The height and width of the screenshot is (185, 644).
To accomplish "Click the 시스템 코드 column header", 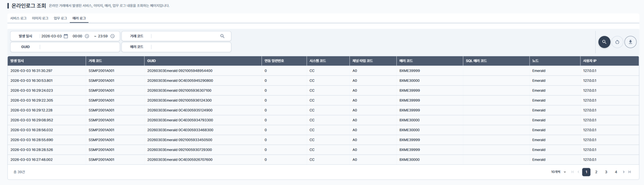I will (x=328, y=61).
